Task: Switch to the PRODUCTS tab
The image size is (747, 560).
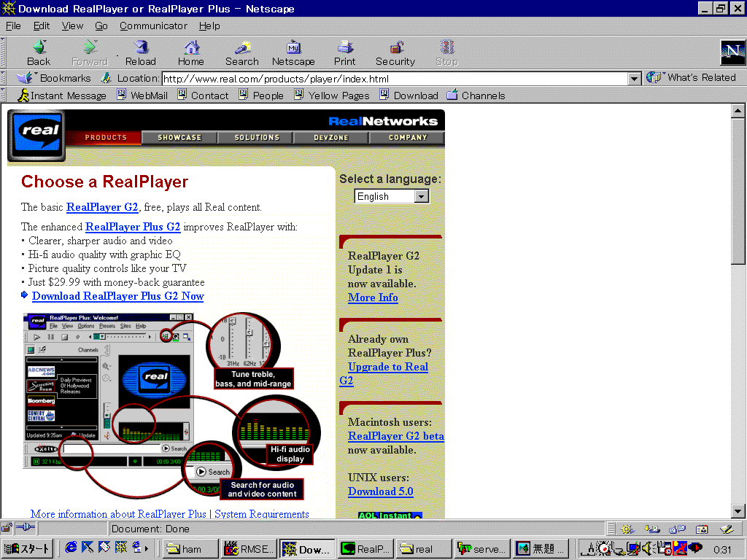Action: 106,138
